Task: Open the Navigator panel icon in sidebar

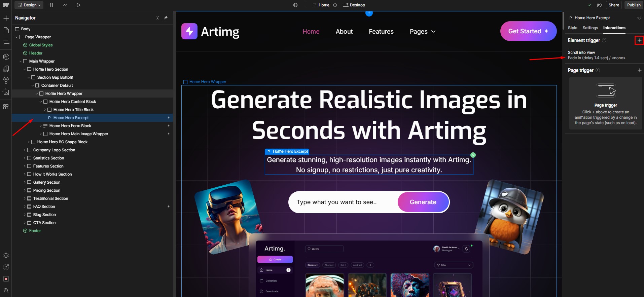Action: pos(6,42)
